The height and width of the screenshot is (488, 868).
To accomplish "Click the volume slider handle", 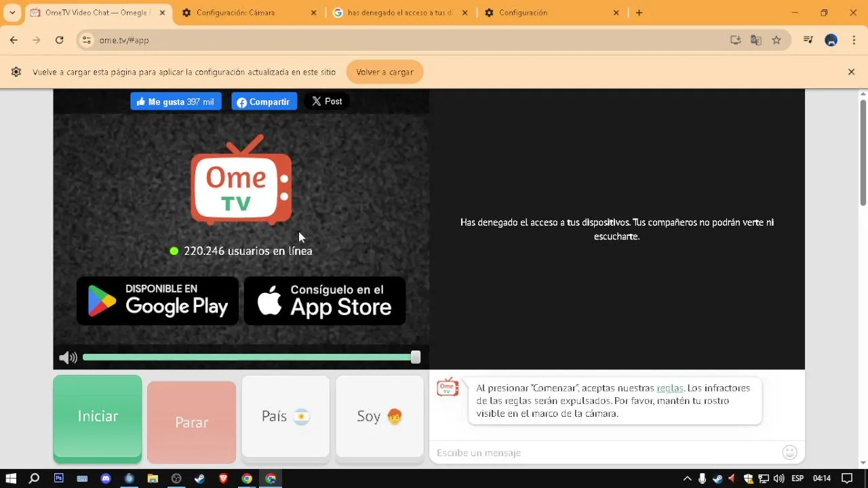I will coord(415,357).
